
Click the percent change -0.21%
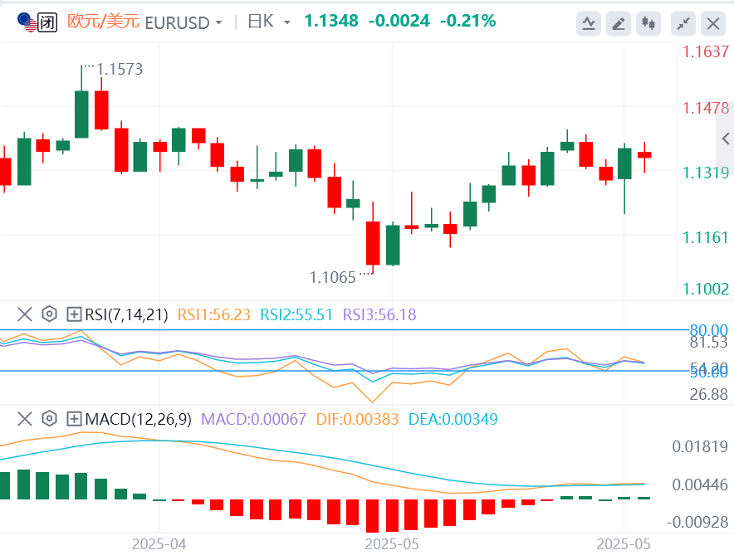[x=467, y=21]
